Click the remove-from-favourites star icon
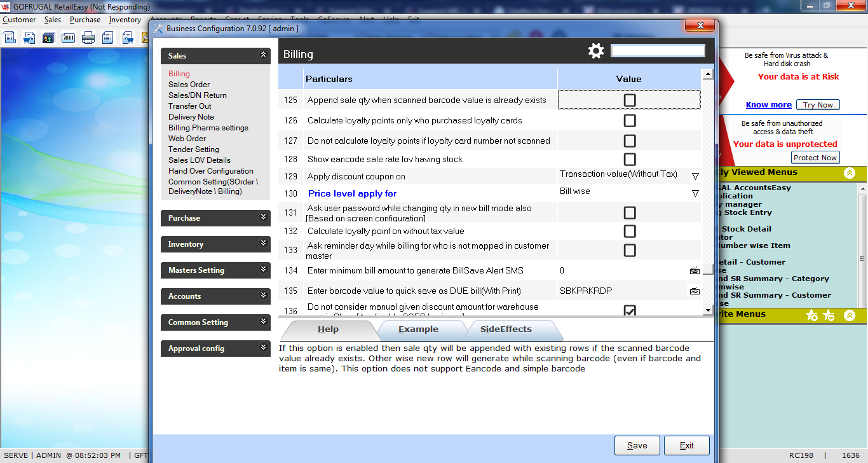The height and width of the screenshot is (463, 868). coord(828,315)
